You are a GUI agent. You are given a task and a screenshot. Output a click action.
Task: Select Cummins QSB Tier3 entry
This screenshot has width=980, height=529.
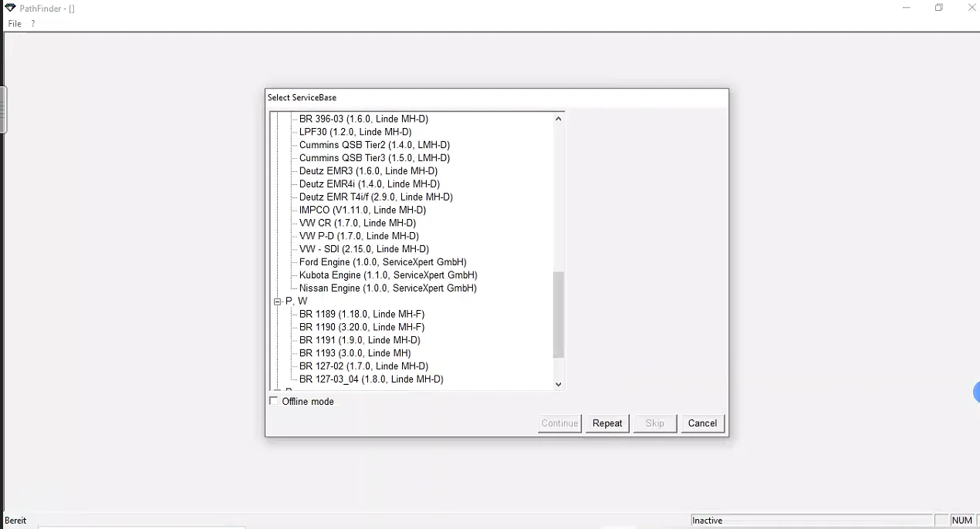point(374,158)
